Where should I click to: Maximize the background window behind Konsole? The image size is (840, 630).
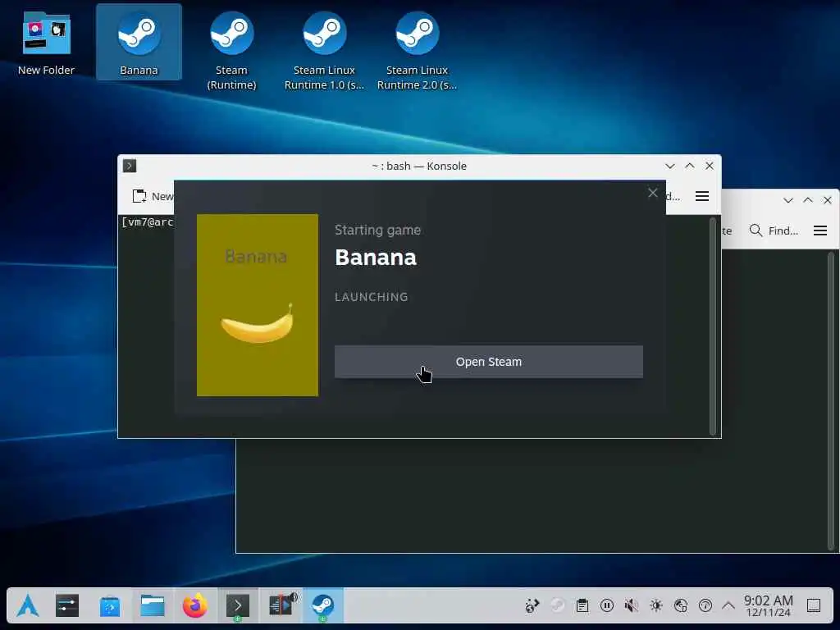[808, 200]
